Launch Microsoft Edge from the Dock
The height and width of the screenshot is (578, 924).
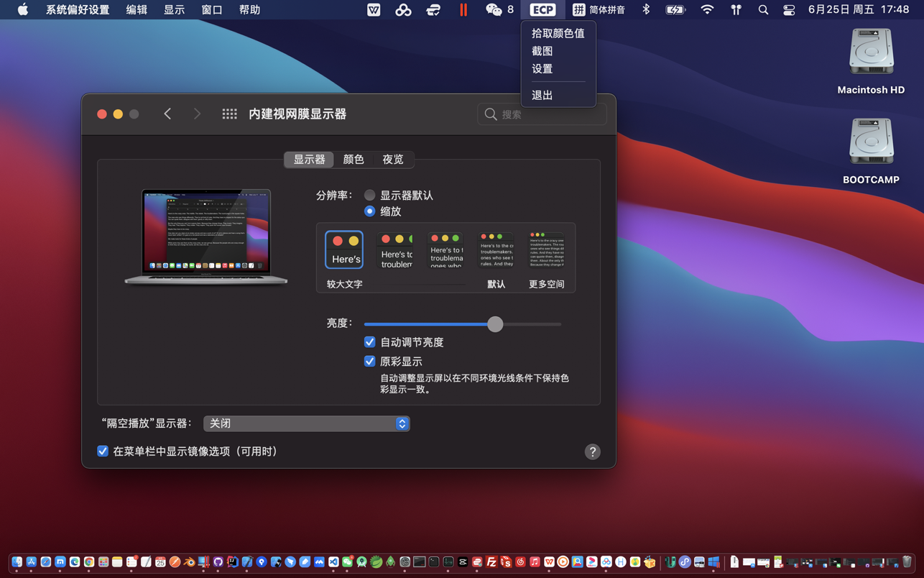click(x=75, y=562)
